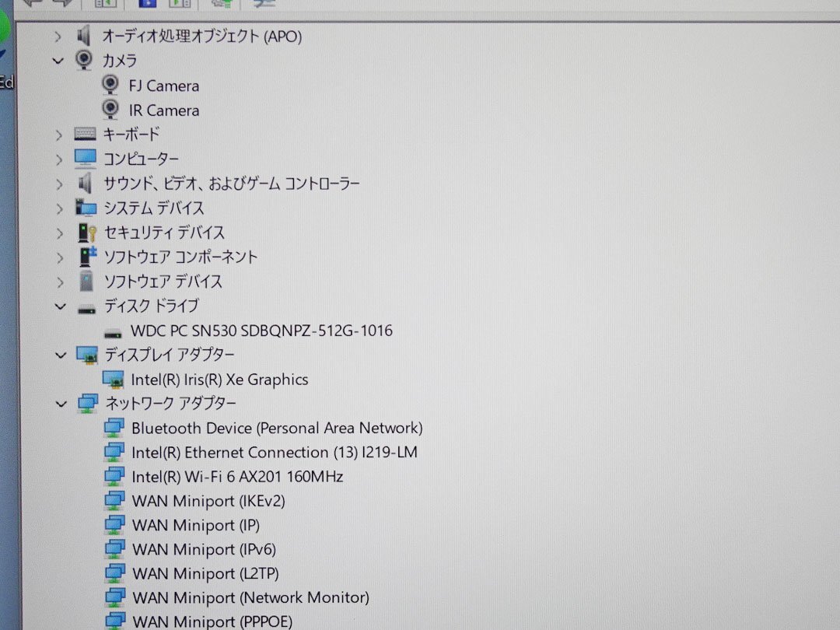
Task: Collapse the ディスク ドライブ category
Action: tap(60, 306)
